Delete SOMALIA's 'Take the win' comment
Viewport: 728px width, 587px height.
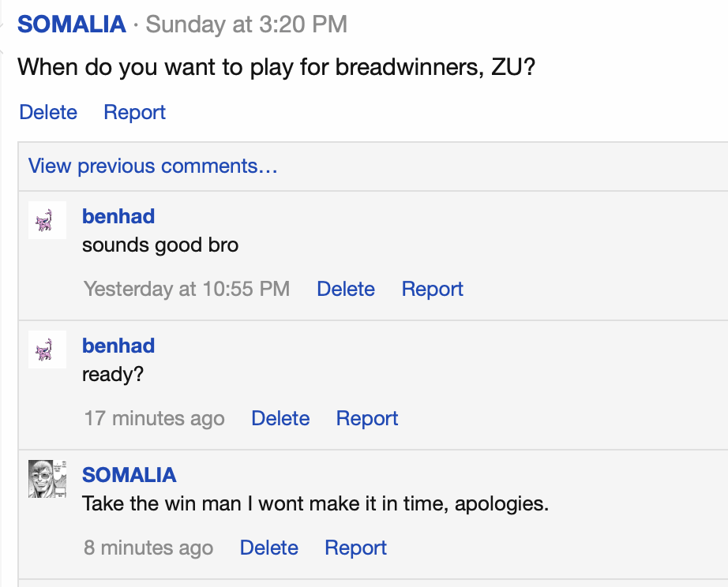click(268, 547)
